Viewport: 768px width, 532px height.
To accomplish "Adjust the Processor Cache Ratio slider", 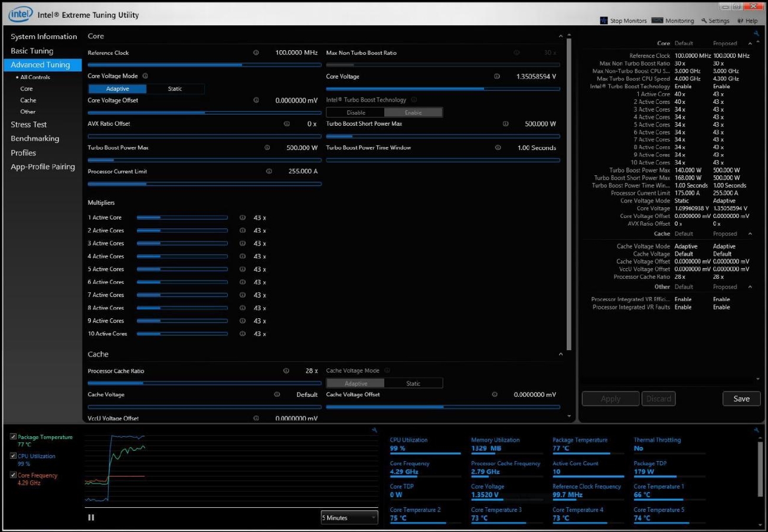I will tap(204, 383).
